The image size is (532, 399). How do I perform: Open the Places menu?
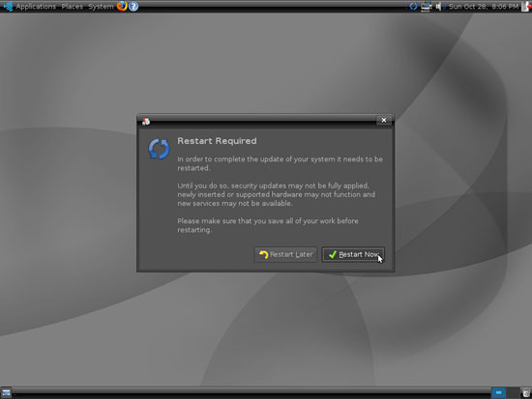click(72, 7)
